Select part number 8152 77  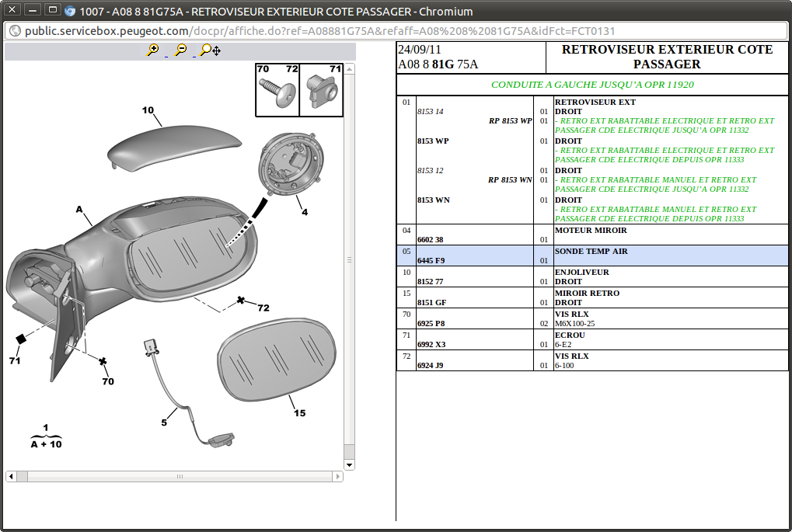click(x=431, y=282)
